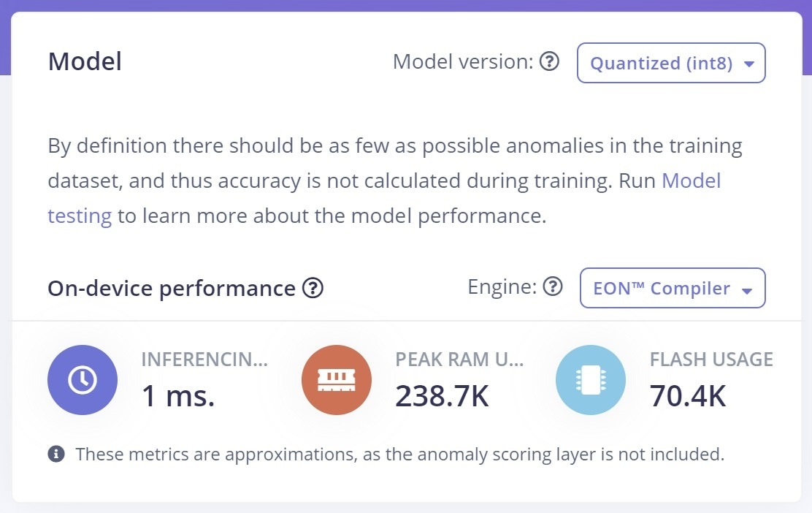Click the Model version help icon

(x=549, y=61)
